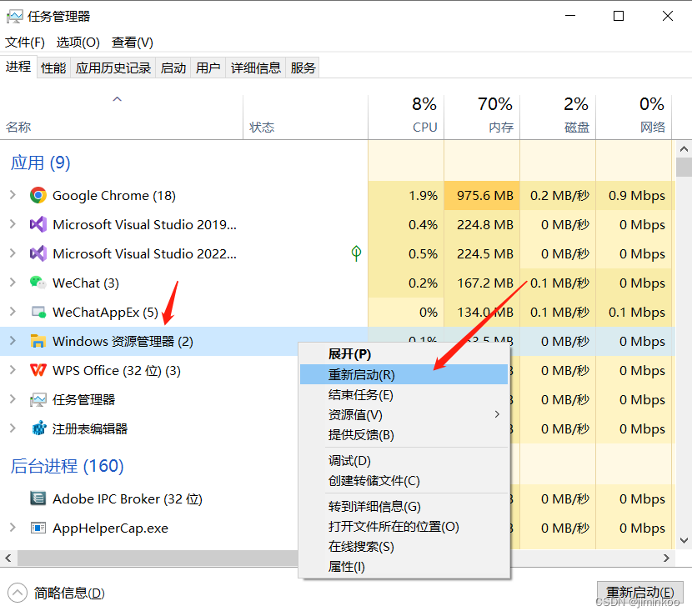Switch to the 服务 tab
692x616 pixels.
click(303, 68)
